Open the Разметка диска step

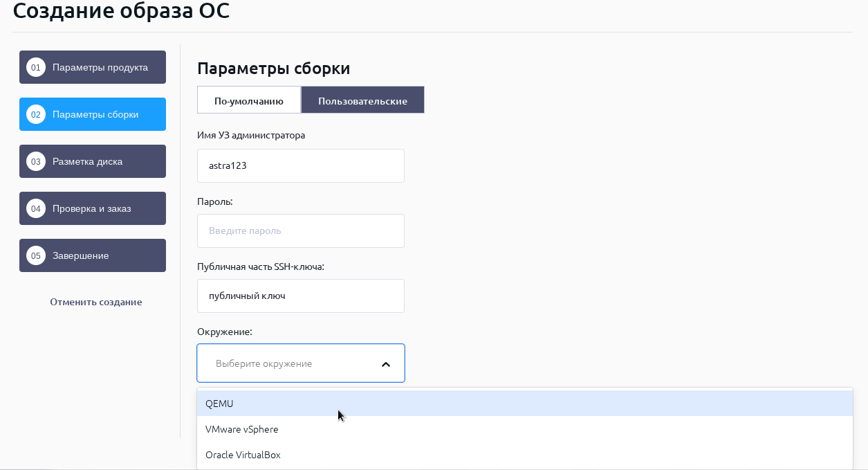(88, 161)
